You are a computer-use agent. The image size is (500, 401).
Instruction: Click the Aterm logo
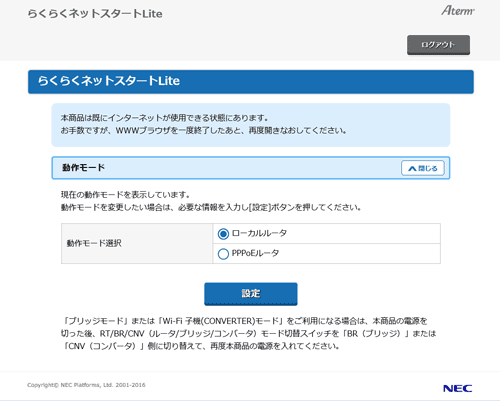point(458,11)
